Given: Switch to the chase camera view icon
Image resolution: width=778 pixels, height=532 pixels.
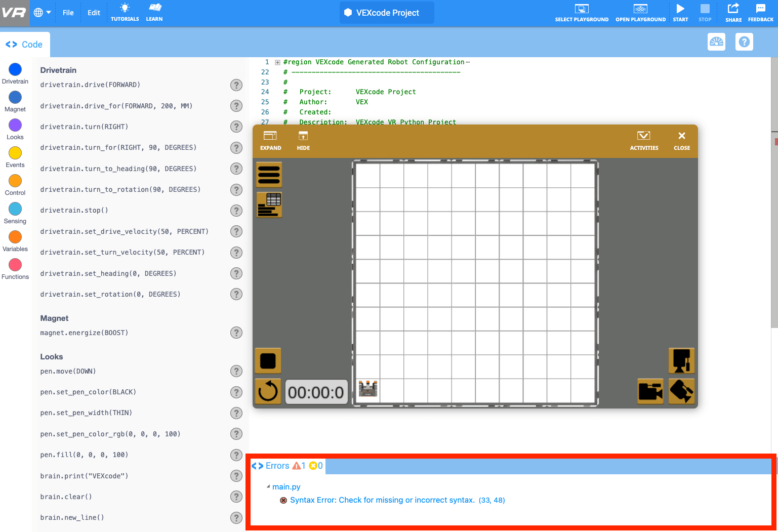Looking at the screenshot, I should pos(650,391).
